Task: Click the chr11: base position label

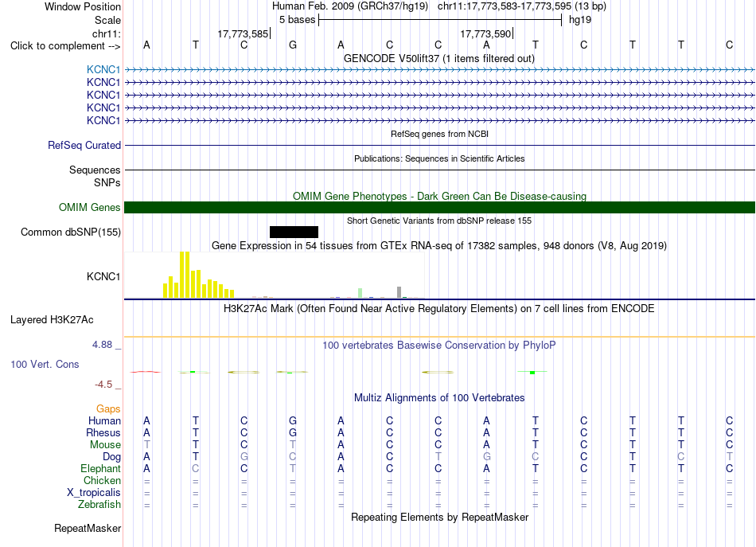Action: coord(107,33)
